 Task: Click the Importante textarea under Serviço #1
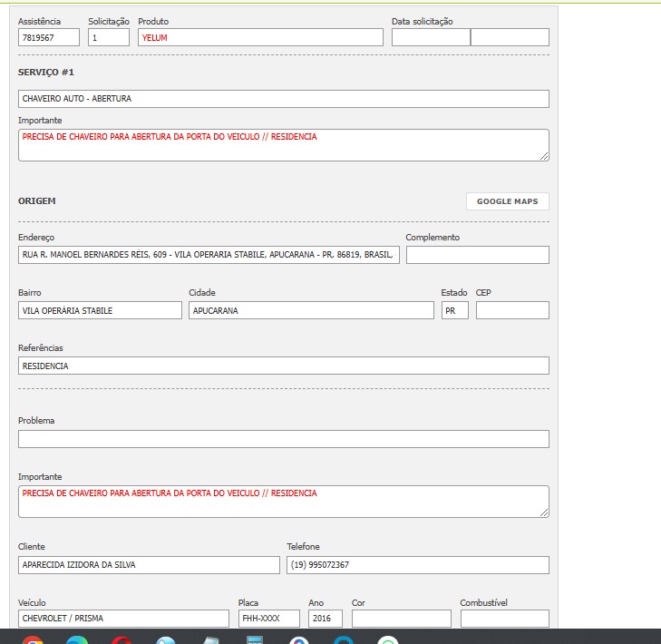click(x=283, y=145)
